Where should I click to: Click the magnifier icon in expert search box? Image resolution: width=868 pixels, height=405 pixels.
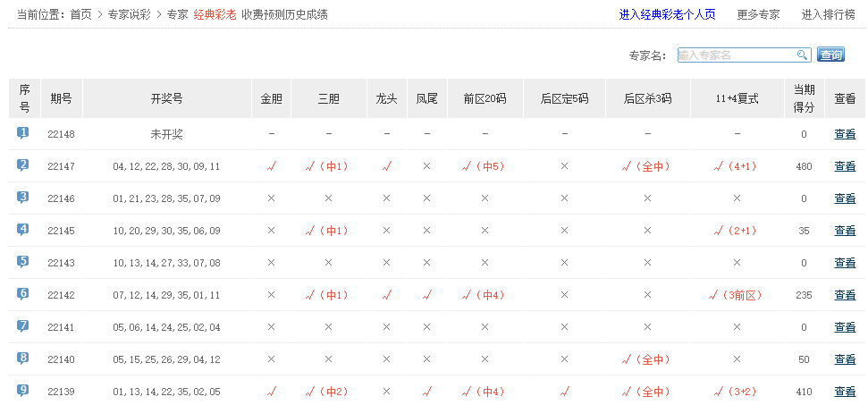coord(802,55)
